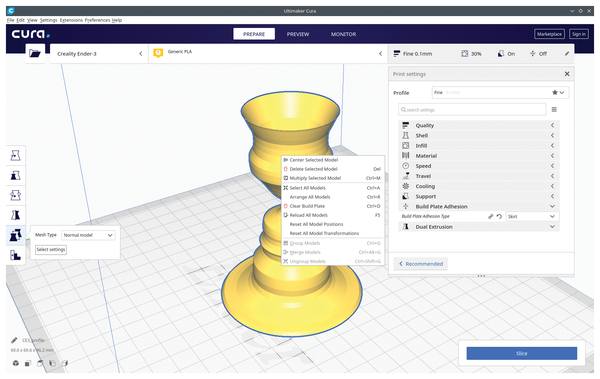The height and width of the screenshot is (379, 600).
Task: Open Build Plate Adhesion Type Skirt dropdown
Action: [532, 217]
